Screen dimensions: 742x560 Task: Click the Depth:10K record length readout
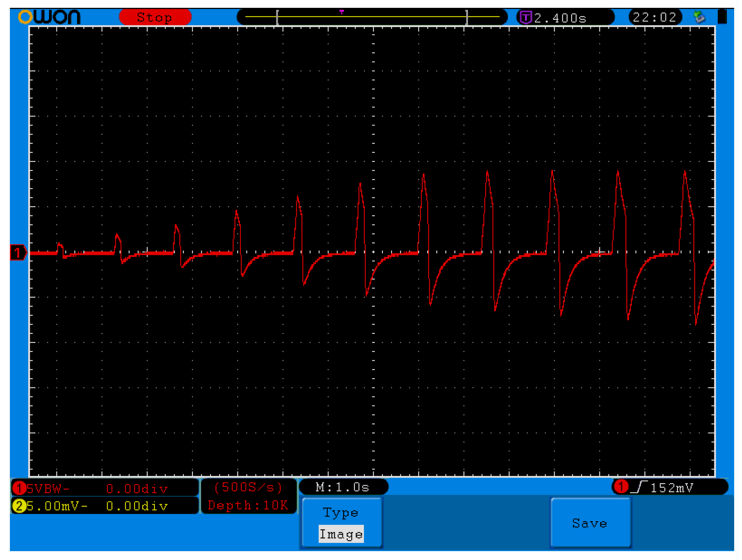point(248,505)
